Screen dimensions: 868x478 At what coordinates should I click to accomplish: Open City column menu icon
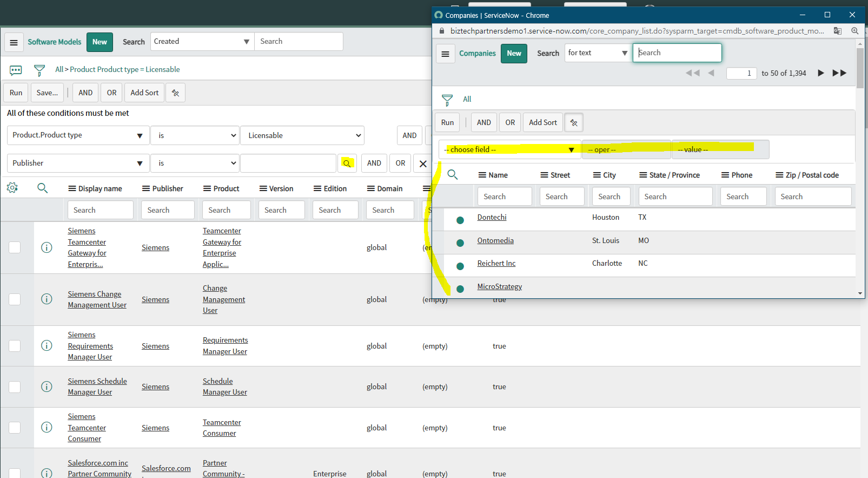597,175
